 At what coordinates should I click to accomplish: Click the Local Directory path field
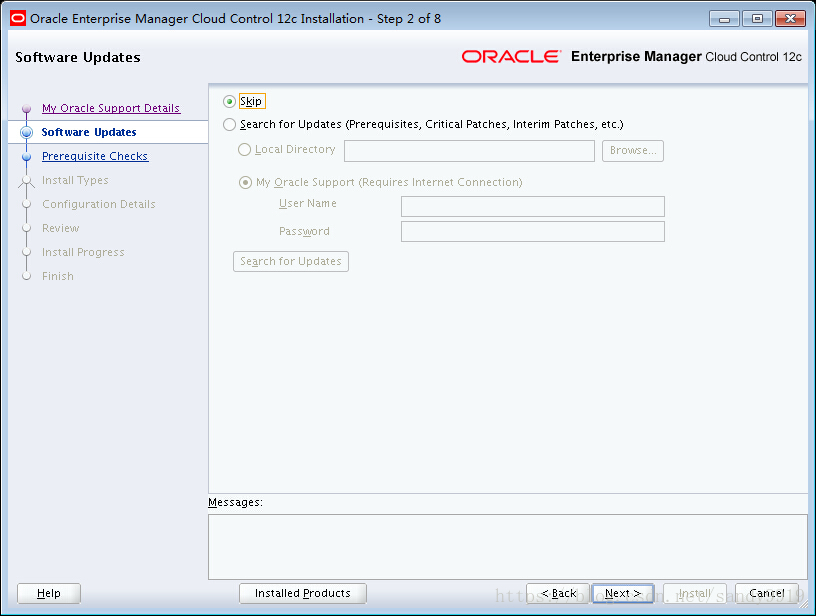click(x=469, y=151)
